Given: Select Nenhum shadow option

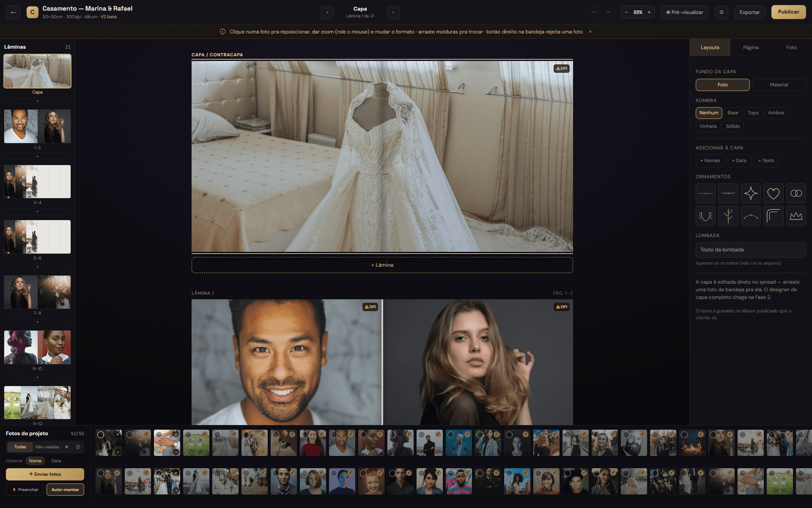Looking at the screenshot, I should [x=708, y=113].
